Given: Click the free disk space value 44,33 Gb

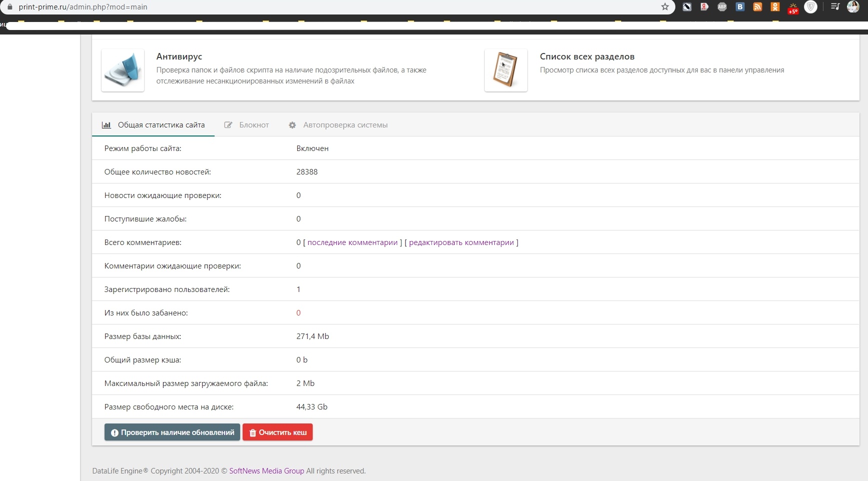Looking at the screenshot, I should point(312,407).
